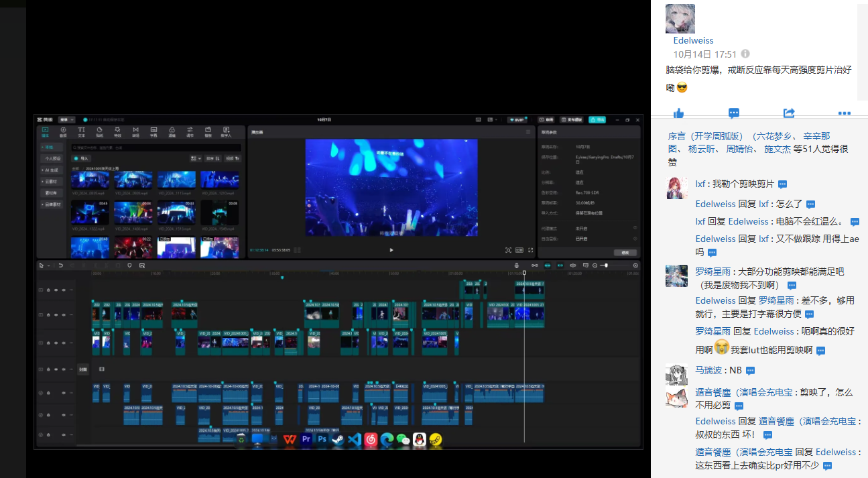Zoom out the timeline with the minus icon
The image size is (868, 478).
(595, 265)
